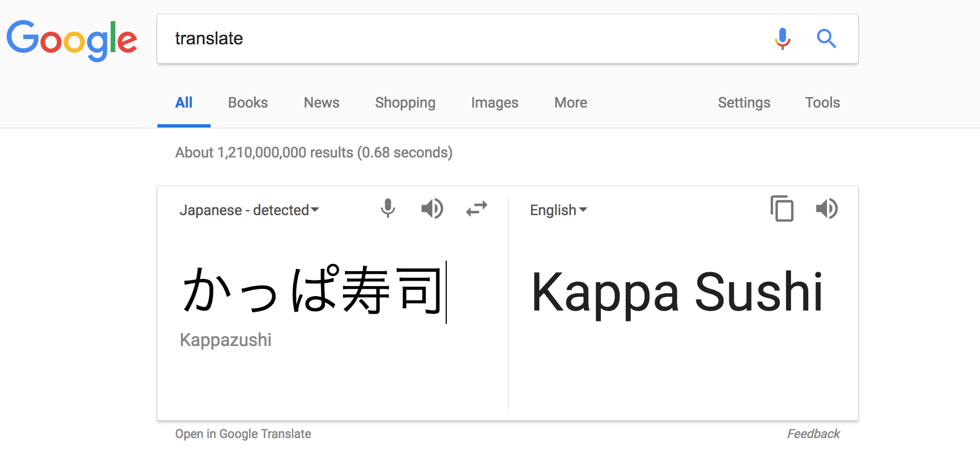Click the voice search microphone in search bar
Viewport: 980px width, 468px height.
[782, 38]
